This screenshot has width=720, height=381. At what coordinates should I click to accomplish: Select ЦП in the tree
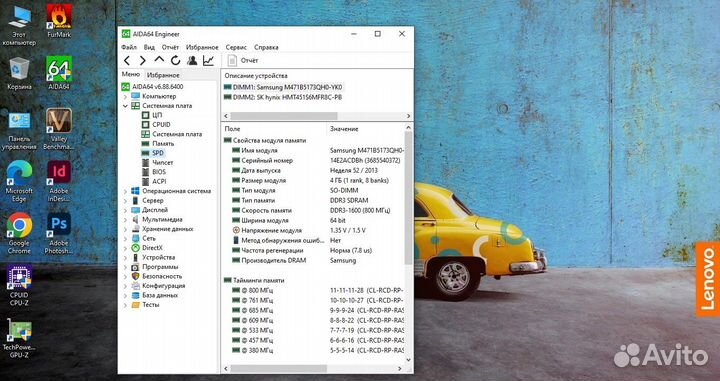coord(152,115)
